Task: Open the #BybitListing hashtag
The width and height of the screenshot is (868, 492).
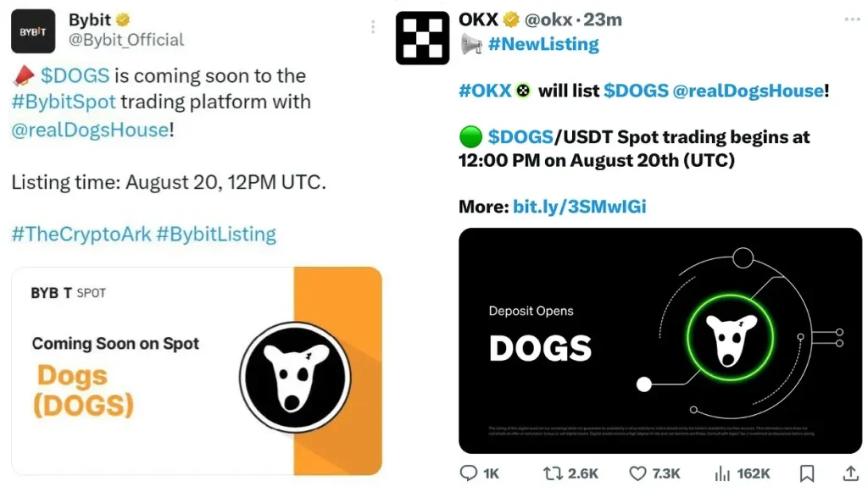Action: click(x=216, y=234)
